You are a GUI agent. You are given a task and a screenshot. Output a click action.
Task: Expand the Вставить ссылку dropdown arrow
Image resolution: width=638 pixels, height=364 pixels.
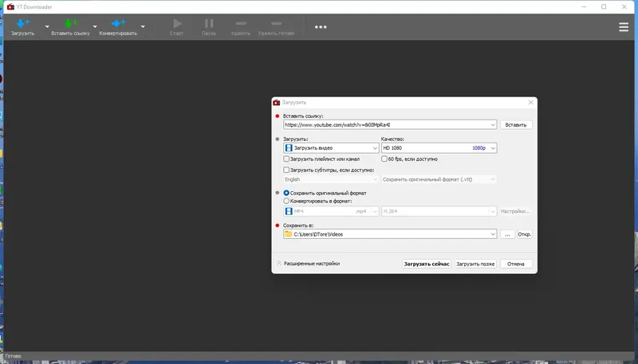coord(95,27)
